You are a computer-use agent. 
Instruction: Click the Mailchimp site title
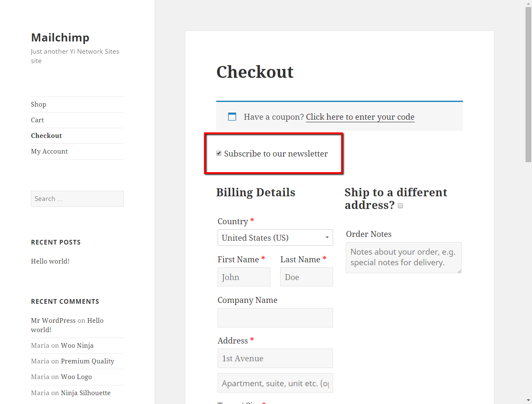coord(60,38)
